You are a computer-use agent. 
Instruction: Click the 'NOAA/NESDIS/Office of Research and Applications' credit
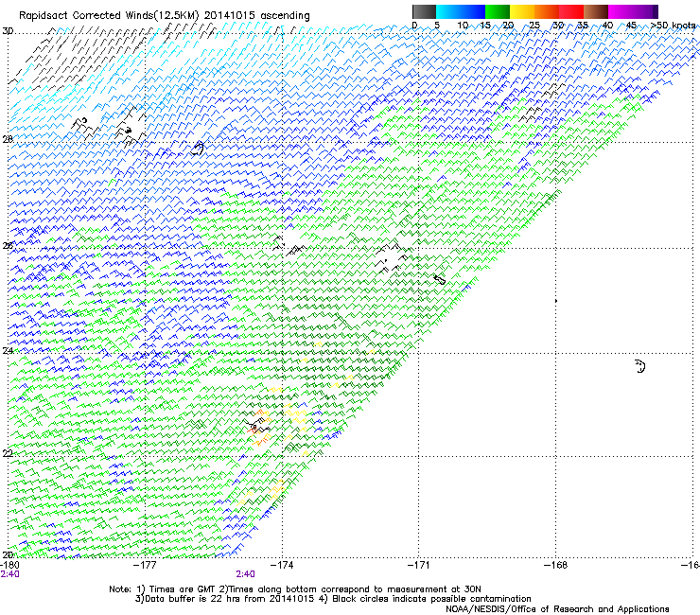tap(557, 609)
